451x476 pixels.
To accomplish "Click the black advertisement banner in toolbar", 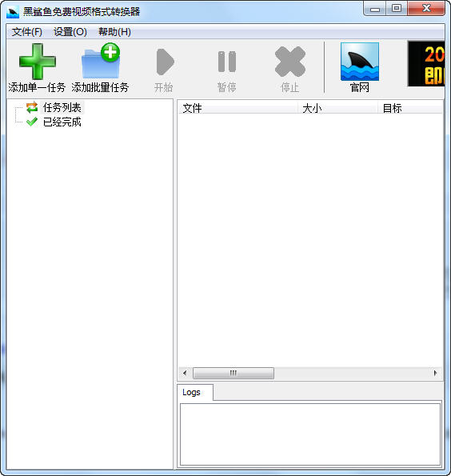I will tap(426, 64).
